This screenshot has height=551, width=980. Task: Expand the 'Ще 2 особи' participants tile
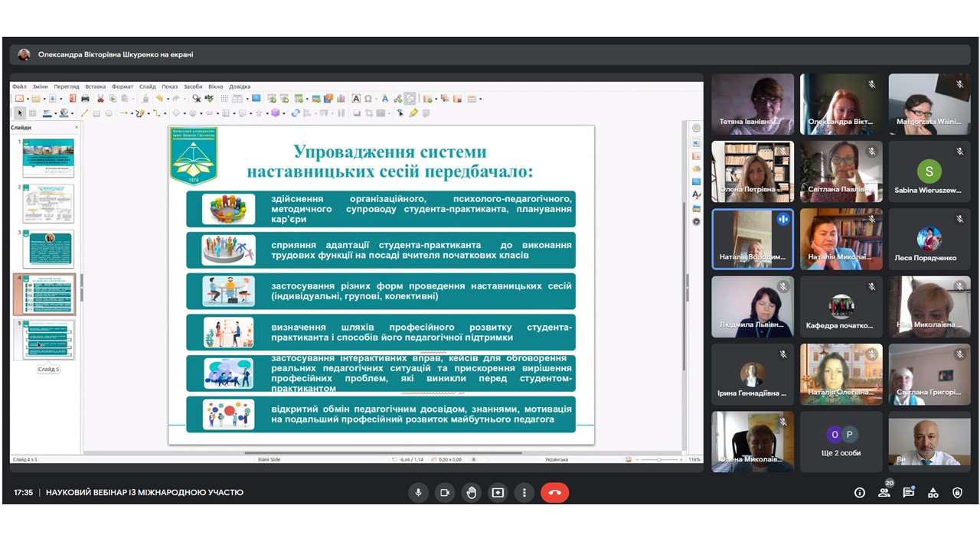(x=841, y=441)
